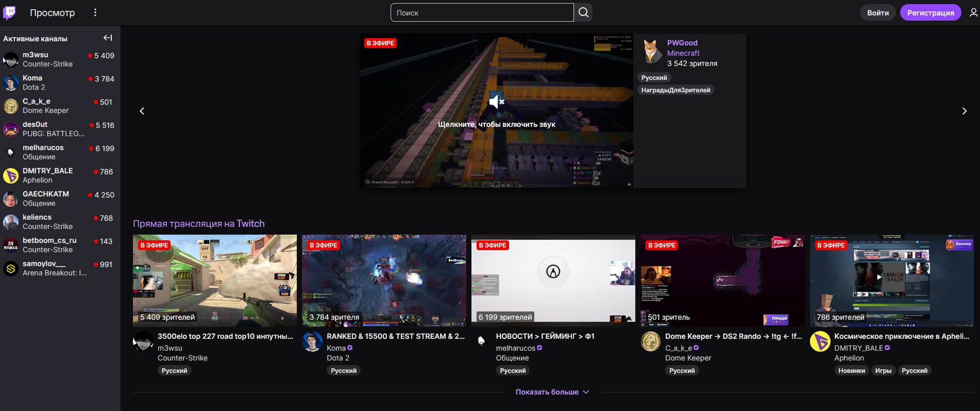The image size is (980, 411).
Task: Open the three-dots more menu
Action: point(95,12)
